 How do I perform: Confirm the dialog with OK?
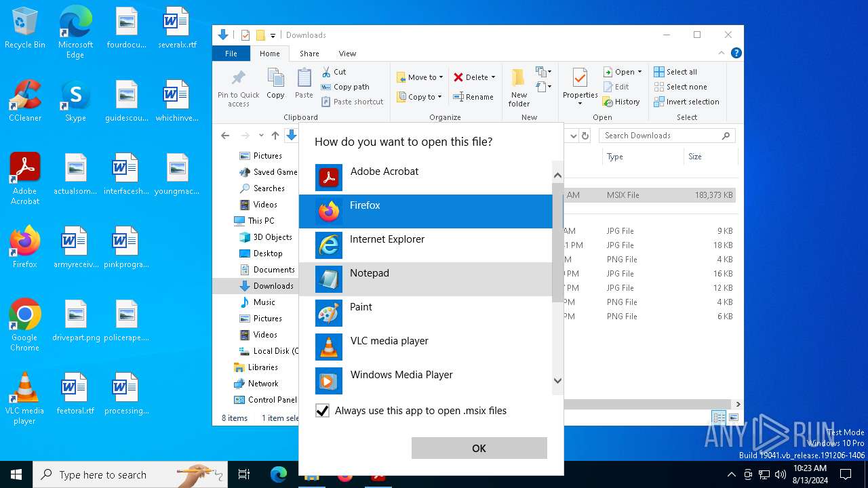[x=479, y=448]
